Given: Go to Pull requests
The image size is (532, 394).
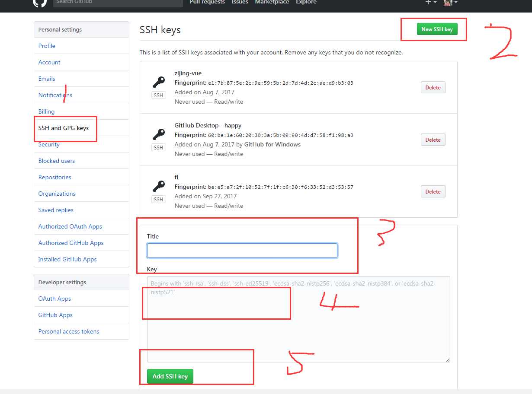Looking at the screenshot, I should click(x=207, y=2).
